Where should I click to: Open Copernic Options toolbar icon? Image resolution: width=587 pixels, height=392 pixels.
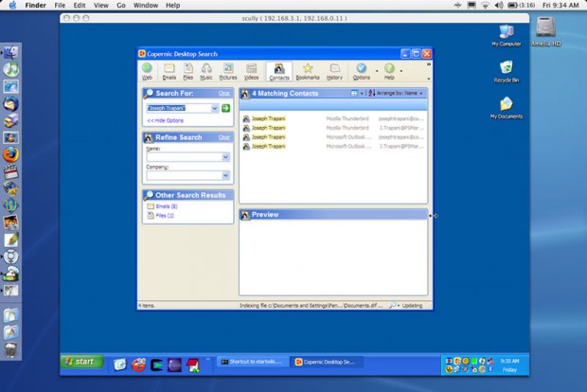coord(362,72)
